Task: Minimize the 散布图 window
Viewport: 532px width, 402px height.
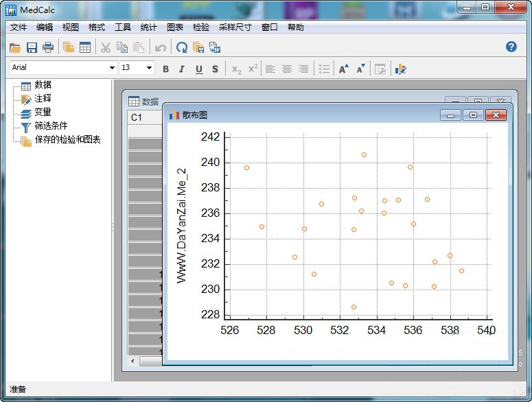Action: pyautogui.click(x=450, y=115)
